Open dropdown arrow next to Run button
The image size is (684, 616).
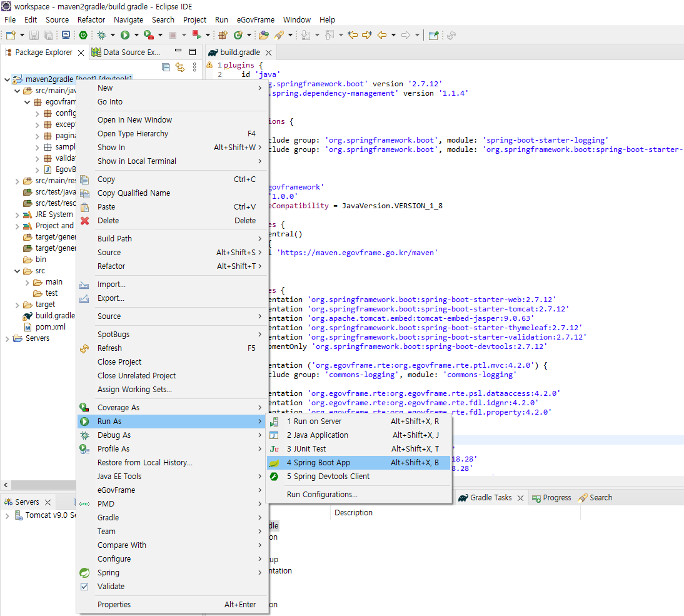[x=136, y=35]
